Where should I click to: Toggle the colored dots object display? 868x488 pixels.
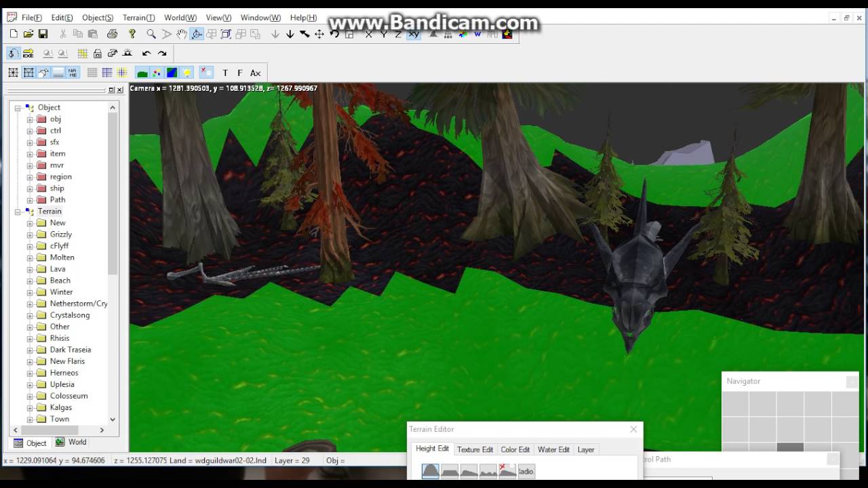[x=157, y=73]
